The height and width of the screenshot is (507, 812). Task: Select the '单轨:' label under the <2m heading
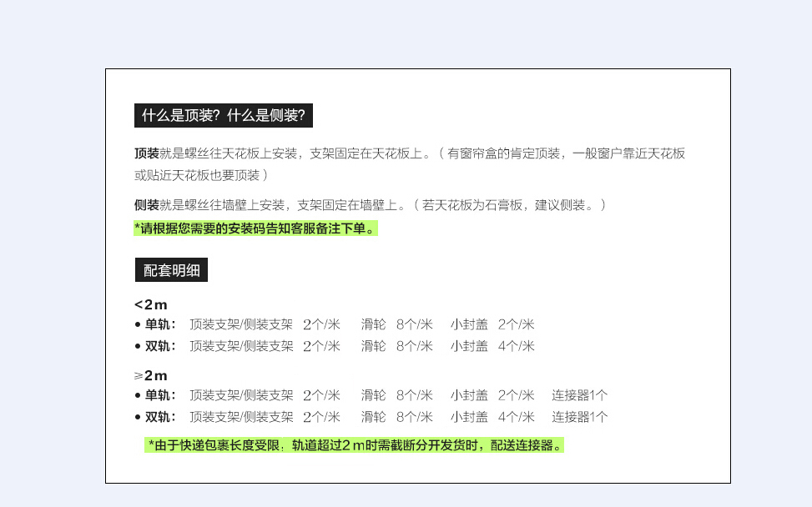(x=160, y=324)
